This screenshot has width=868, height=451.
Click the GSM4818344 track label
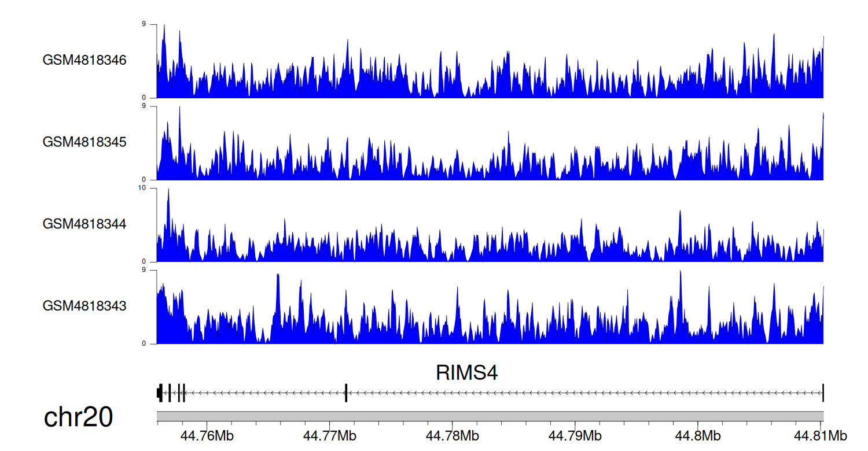pyautogui.click(x=84, y=224)
